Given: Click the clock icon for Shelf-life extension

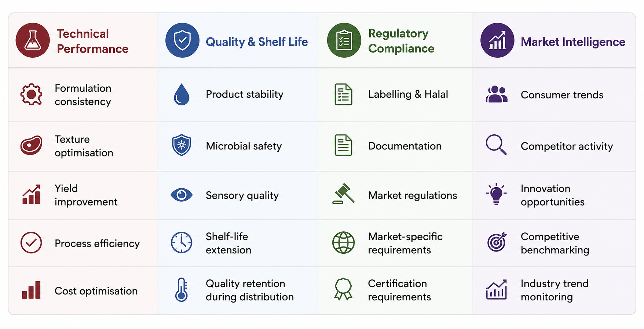Looking at the screenshot, I should pos(182,243).
